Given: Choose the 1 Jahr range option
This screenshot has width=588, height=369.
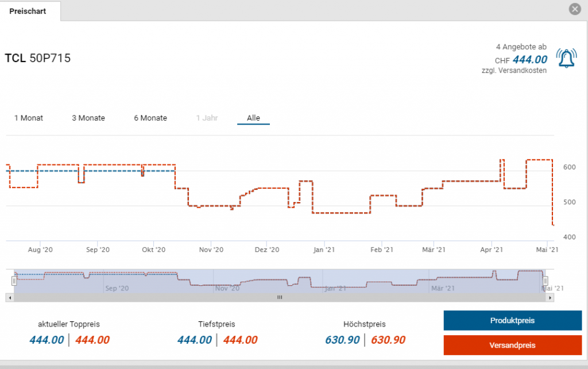Looking at the screenshot, I should (207, 118).
